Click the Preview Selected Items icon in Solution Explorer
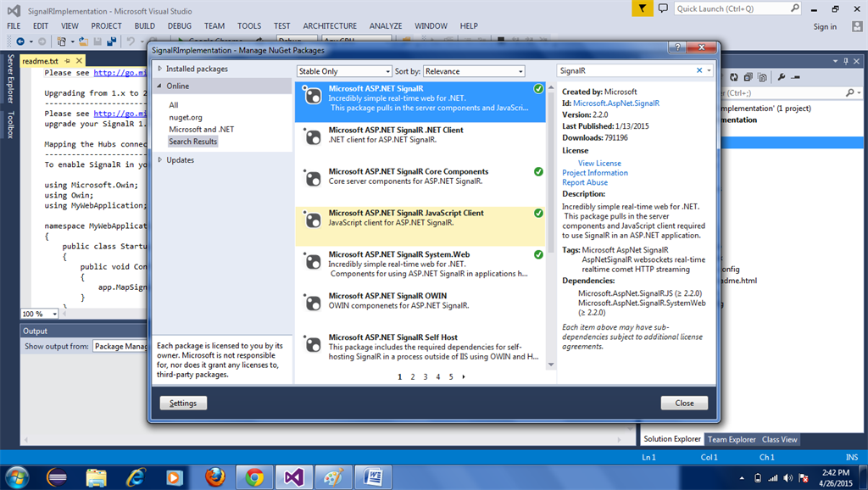 (x=796, y=77)
